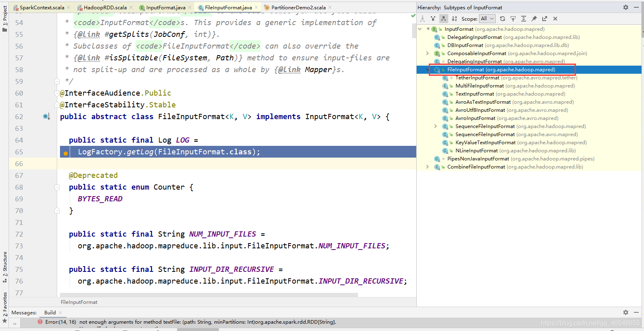Click the FileInputFormat breadcrumb below editor

[x=79, y=302]
